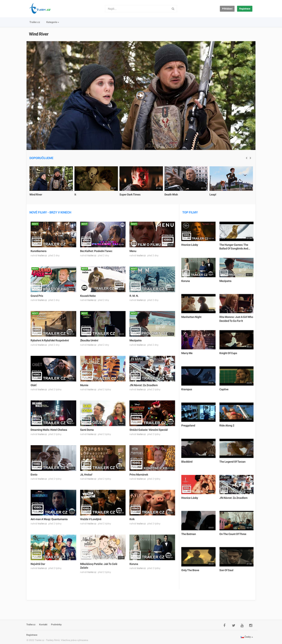282x644 pixels.
Task: Click the R. M. N. title link
Action: [x=135, y=296]
